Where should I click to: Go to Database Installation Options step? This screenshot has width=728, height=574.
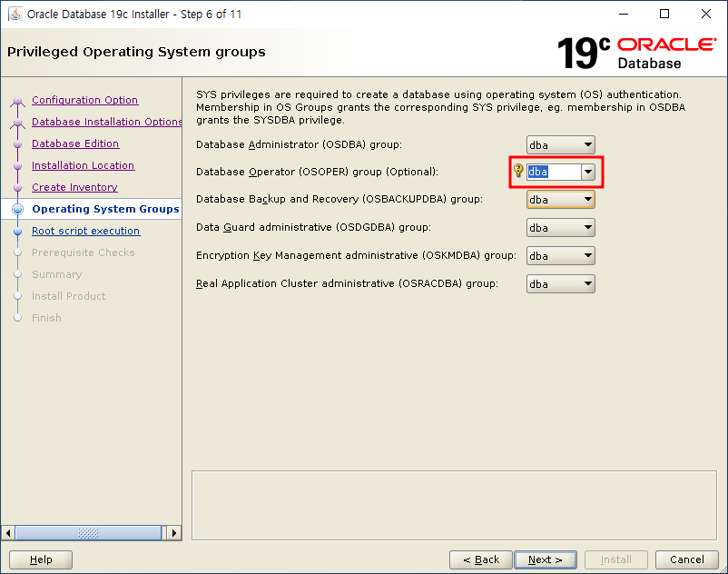coord(107,122)
